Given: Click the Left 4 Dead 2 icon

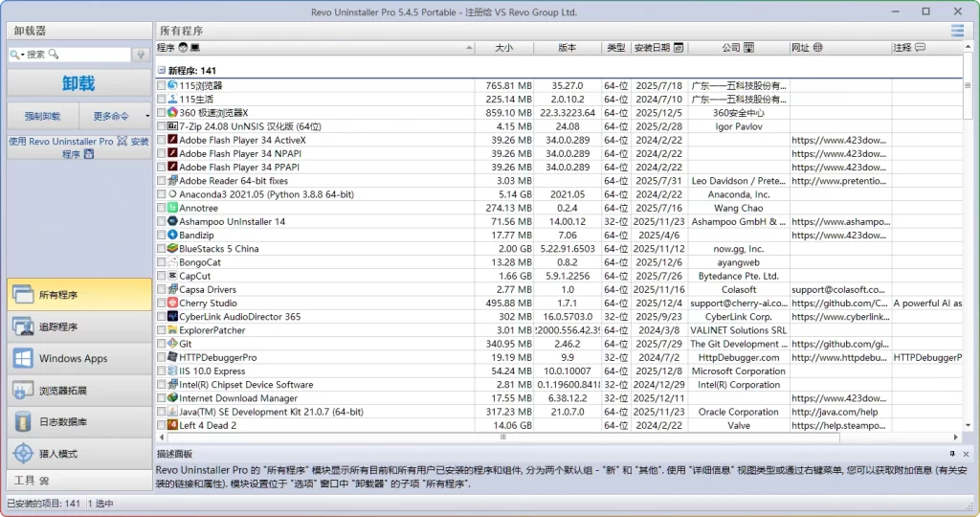Looking at the screenshot, I should point(172,425).
